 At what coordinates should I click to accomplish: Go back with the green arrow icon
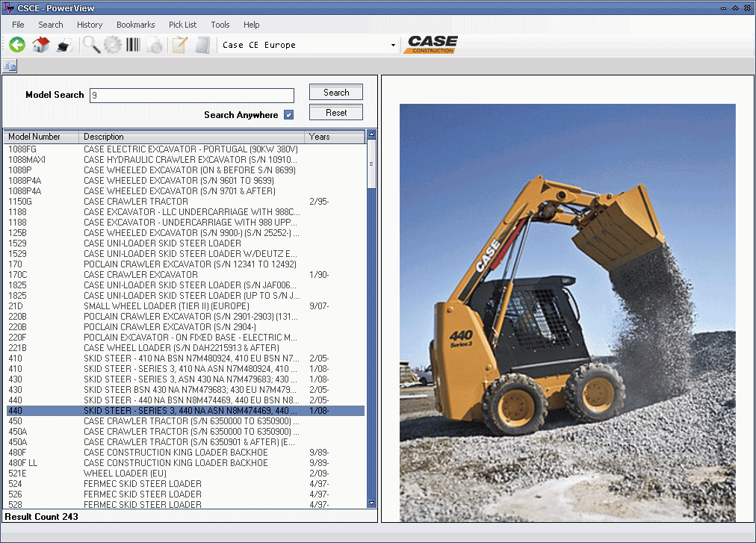click(17, 45)
